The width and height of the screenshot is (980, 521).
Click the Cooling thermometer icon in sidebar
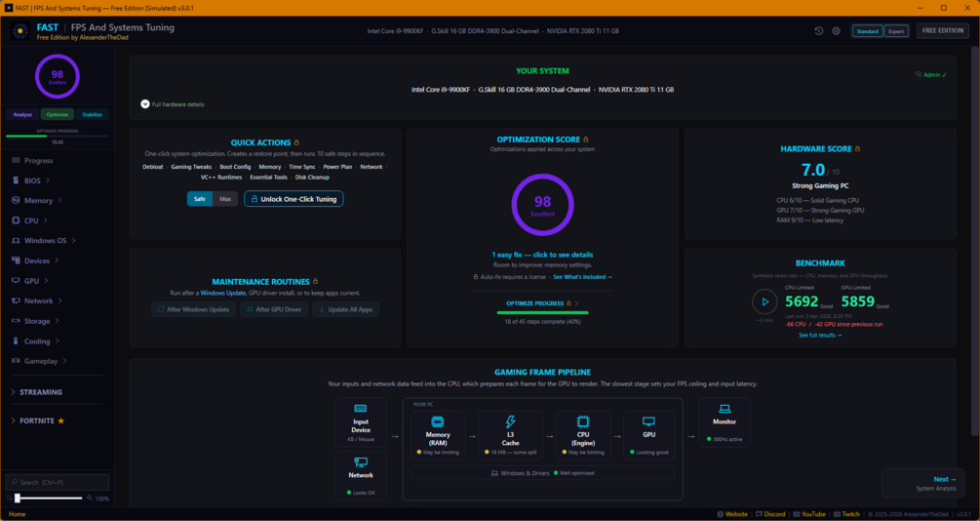[16, 341]
